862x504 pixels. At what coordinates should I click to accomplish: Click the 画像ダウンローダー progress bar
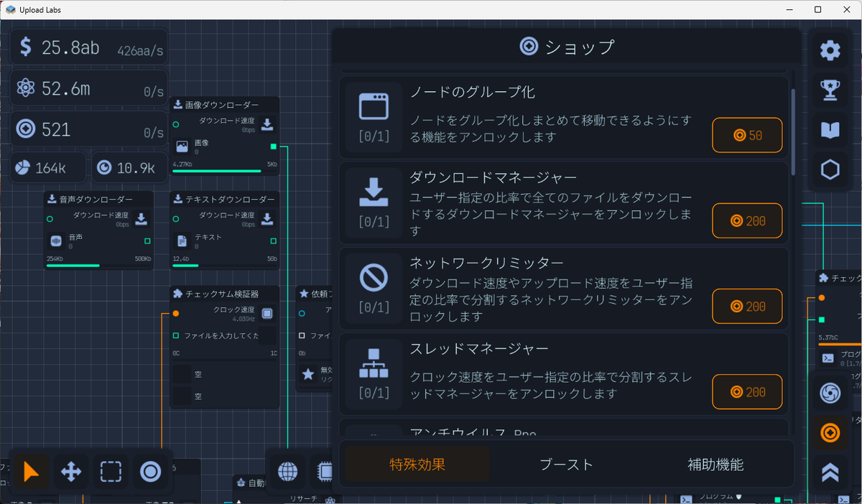point(224,171)
